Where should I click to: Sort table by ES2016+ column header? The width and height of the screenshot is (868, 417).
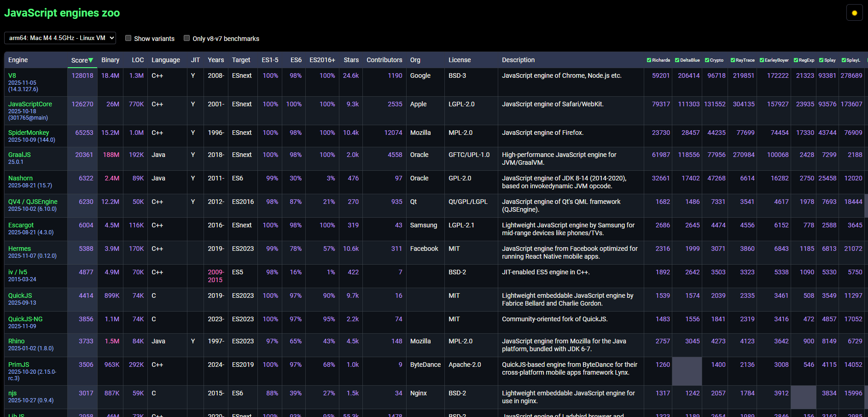[x=322, y=60]
